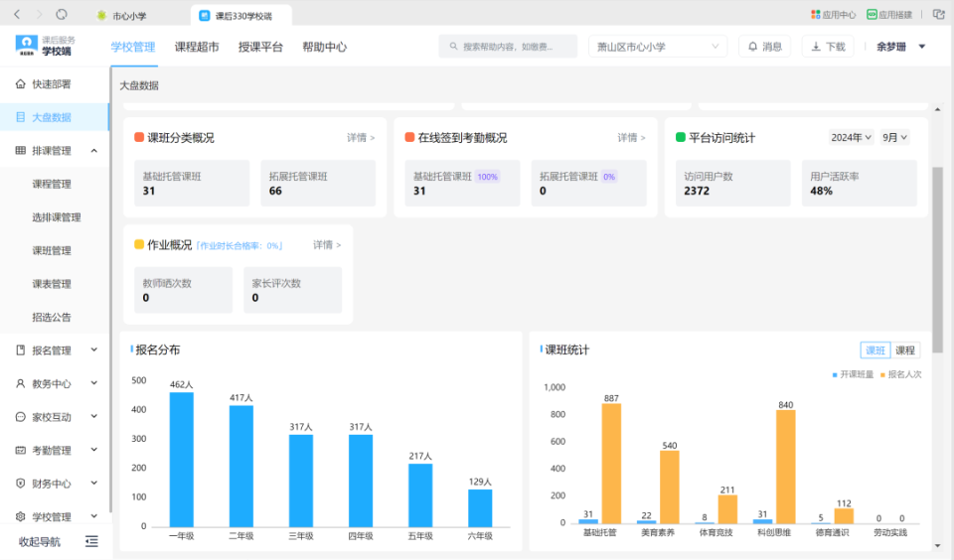Image resolution: width=954 pixels, height=560 pixels.
Task: Click the 课后服务学校端 logo
Action: [x=45, y=47]
